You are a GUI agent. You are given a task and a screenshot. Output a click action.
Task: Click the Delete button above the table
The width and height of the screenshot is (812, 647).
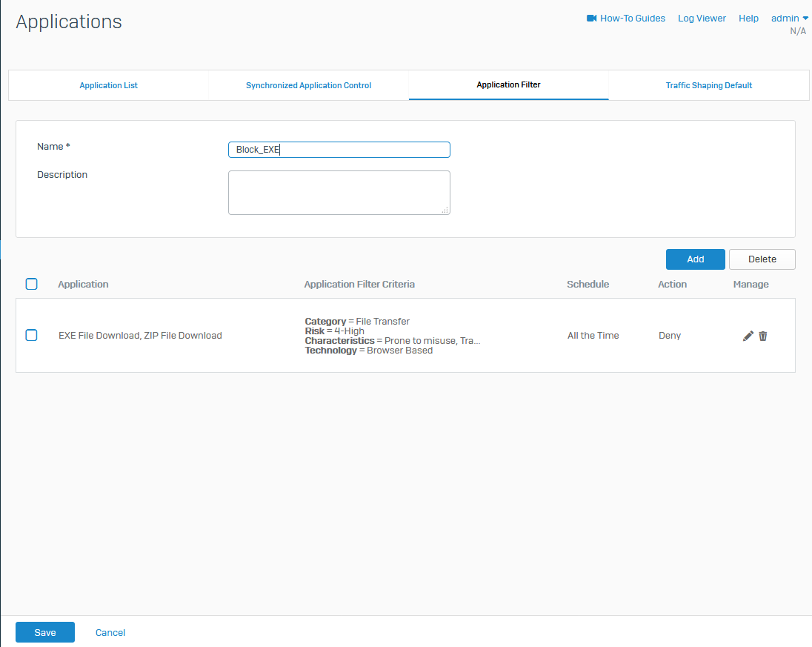pos(762,259)
